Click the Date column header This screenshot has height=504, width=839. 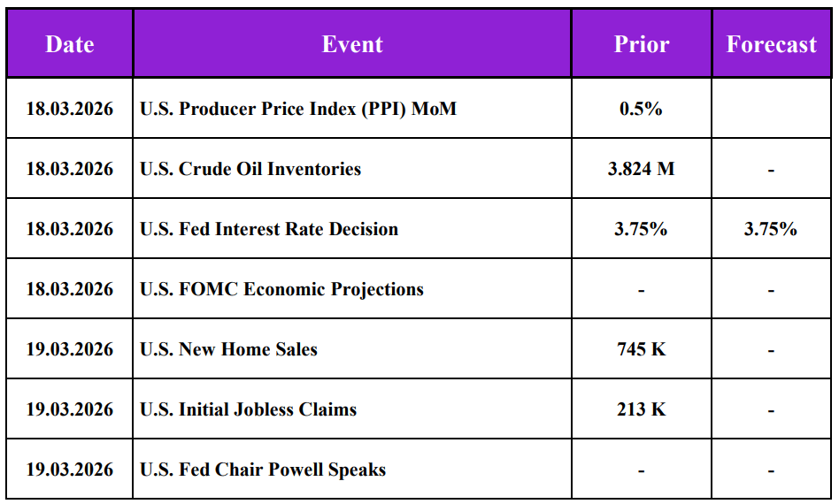(x=70, y=44)
